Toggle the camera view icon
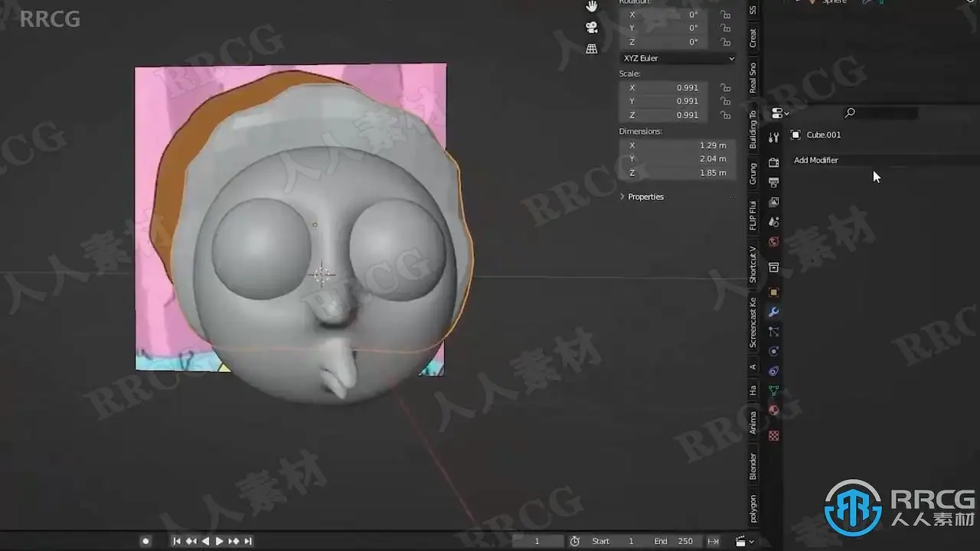 pyautogui.click(x=592, y=28)
